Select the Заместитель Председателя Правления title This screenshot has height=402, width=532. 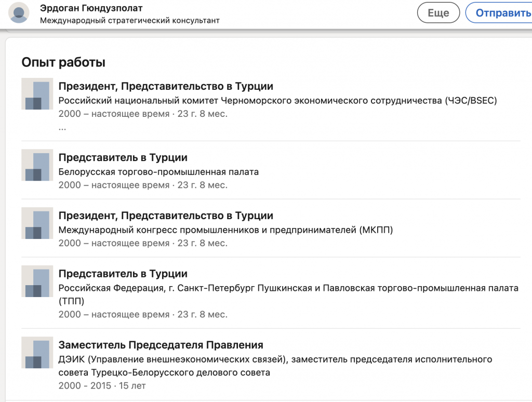(161, 345)
